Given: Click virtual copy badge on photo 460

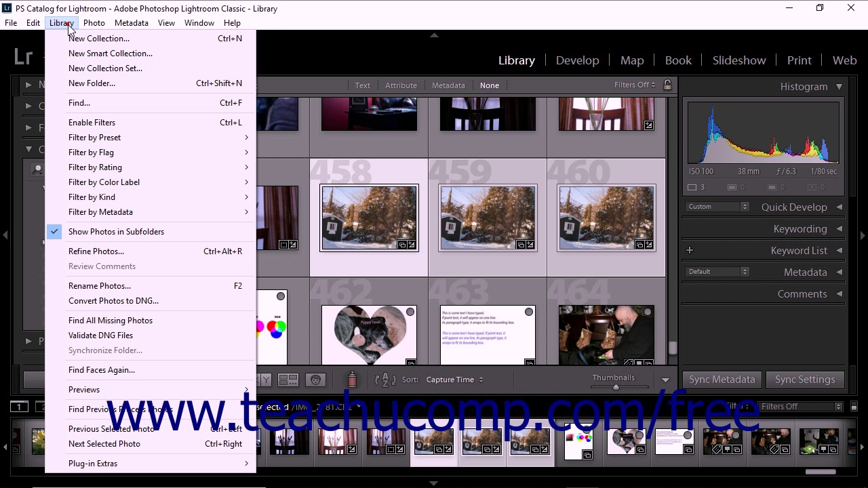Looking at the screenshot, I should [639, 245].
